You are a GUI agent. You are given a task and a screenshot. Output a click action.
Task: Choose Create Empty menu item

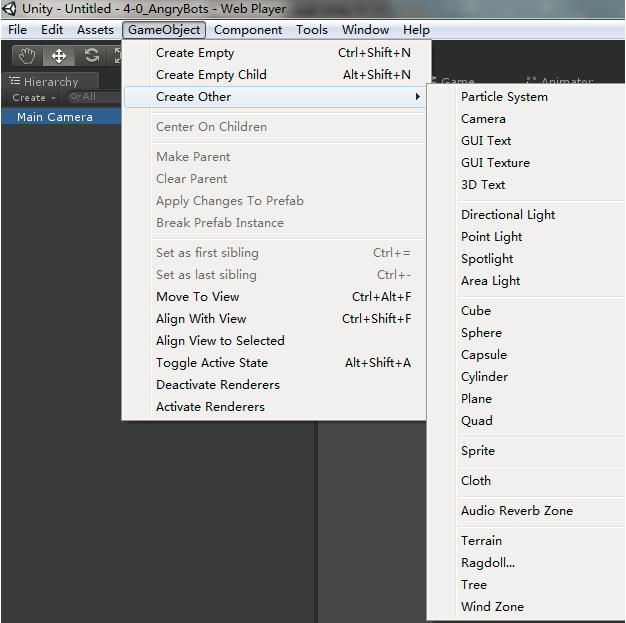coord(275,53)
